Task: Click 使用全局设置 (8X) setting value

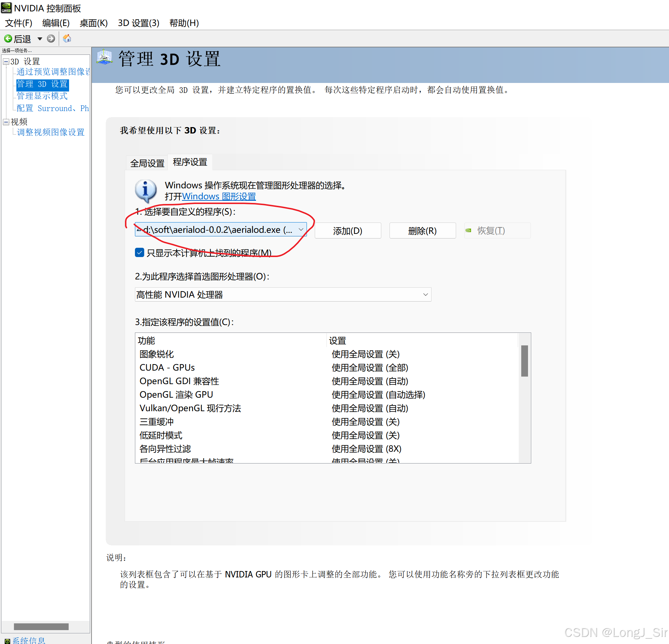Action: [367, 449]
